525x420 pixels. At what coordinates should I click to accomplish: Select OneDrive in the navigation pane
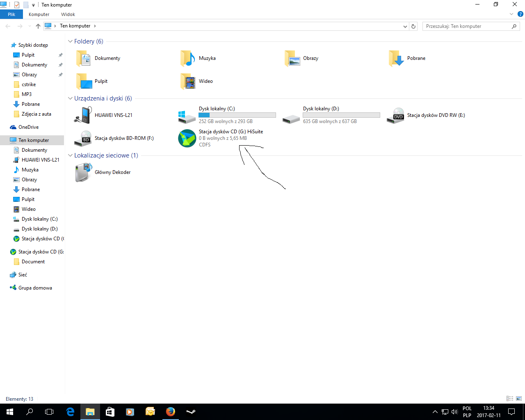pos(28,127)
